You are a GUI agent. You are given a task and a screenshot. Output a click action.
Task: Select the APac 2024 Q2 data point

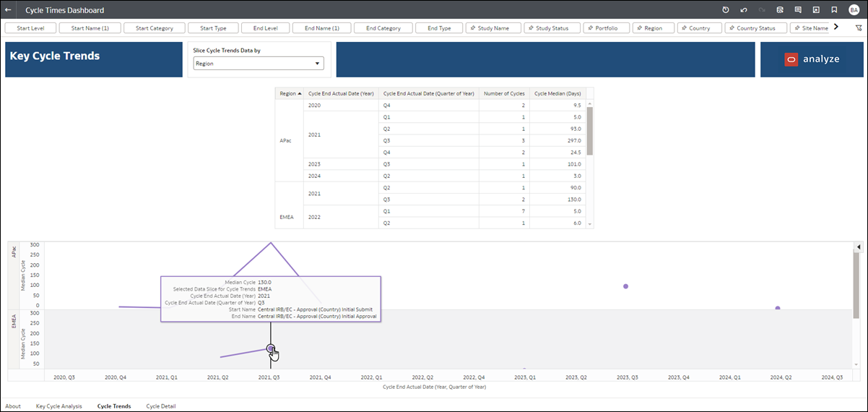778,308
